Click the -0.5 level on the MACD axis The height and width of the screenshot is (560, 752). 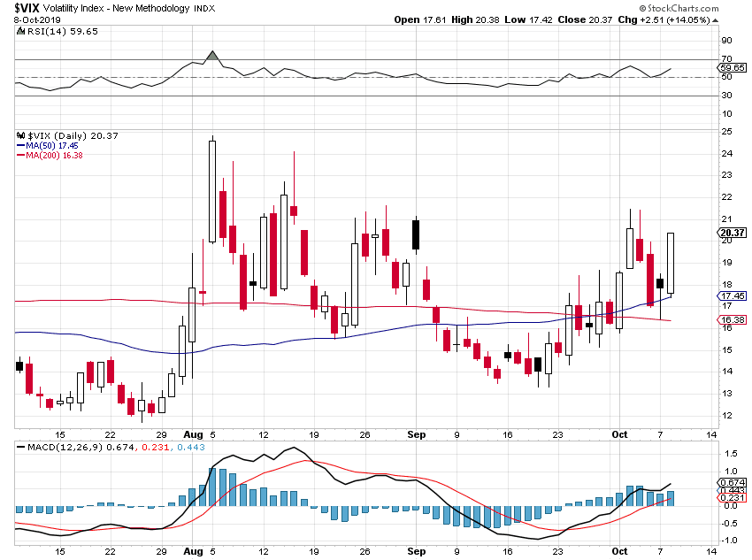click(728, 523)
